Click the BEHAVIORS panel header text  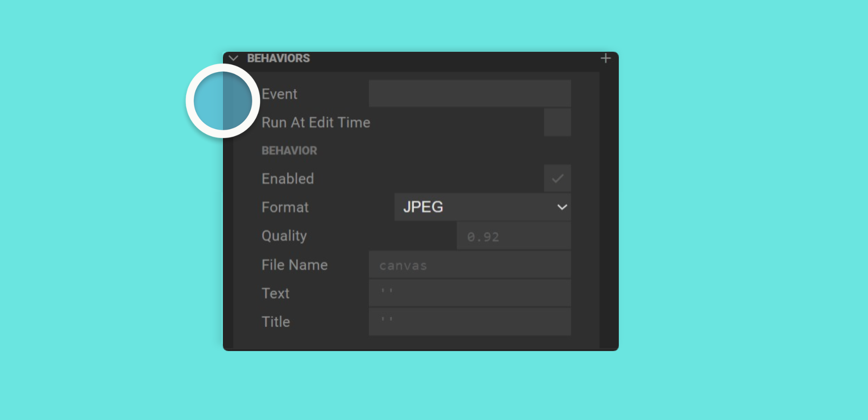coord(279,59)
